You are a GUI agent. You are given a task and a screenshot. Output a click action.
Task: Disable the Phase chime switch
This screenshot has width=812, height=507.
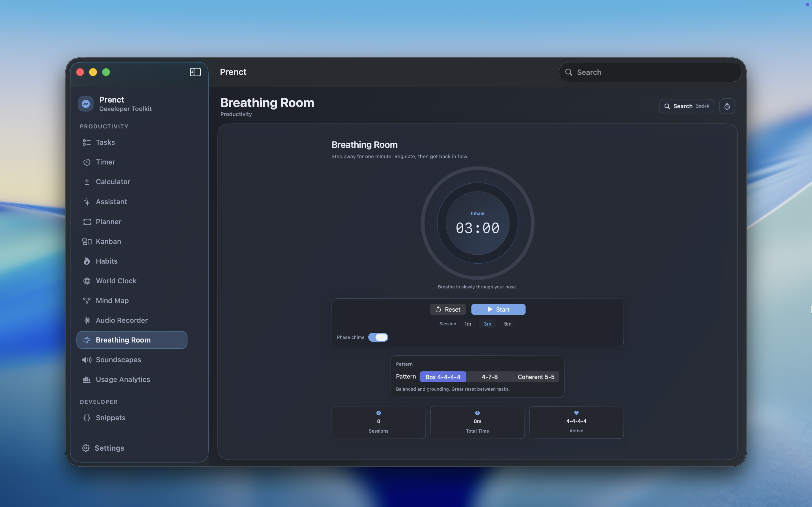coord(378,337)
